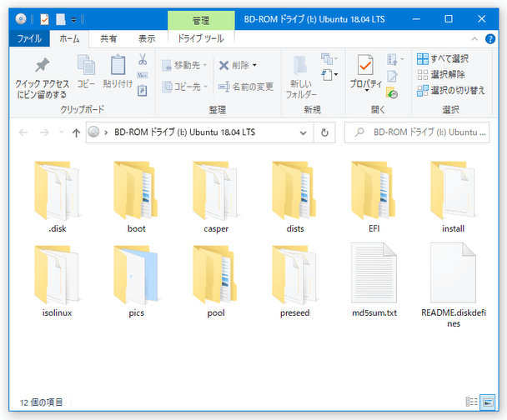
Task: Click the forward navigation arrow
Action: coord(44,132)
